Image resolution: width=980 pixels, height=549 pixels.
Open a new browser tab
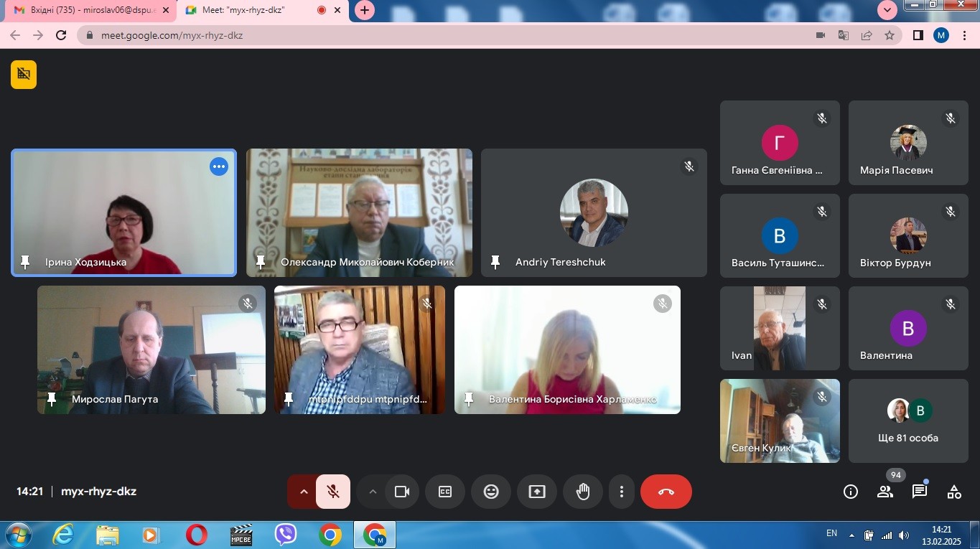coord(365,10)
